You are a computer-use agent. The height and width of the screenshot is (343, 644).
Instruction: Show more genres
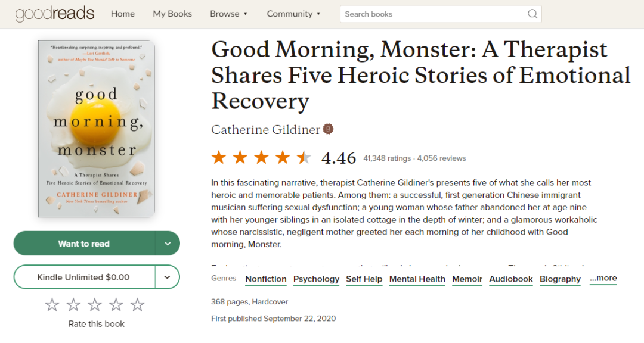tap(603, 278)
